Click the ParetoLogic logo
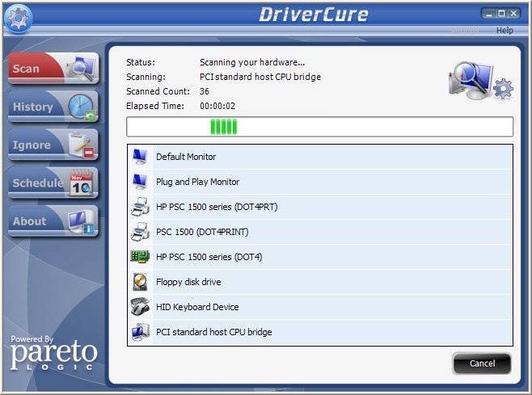The height and width of the screenshot is (395, 532). tap(53, 353)
